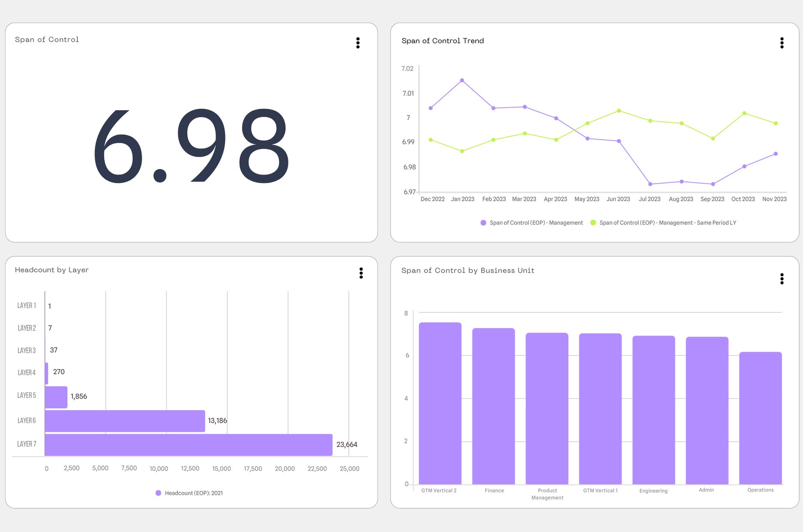This screenshot has width=803, height=532.
Task: Click the Jan 2023 purple data point
Action: [462, 80]
